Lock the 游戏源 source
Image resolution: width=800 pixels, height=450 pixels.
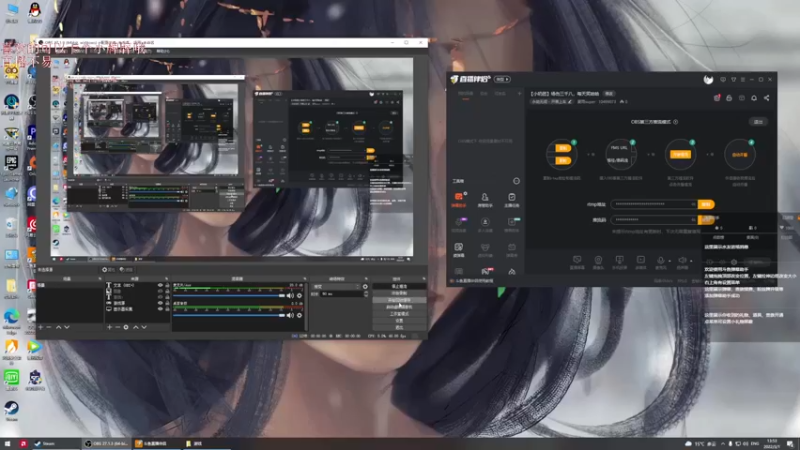(x=167, y=303)
